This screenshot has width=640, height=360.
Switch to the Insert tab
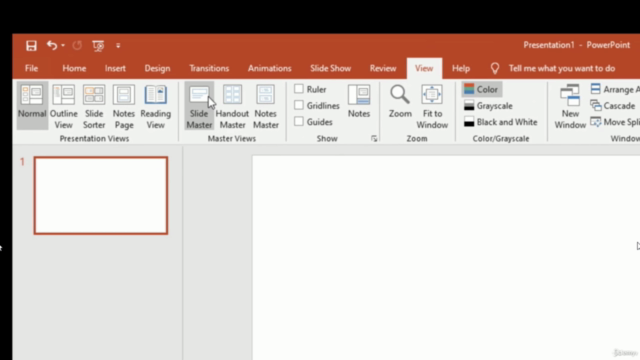(x=115, y=69)
